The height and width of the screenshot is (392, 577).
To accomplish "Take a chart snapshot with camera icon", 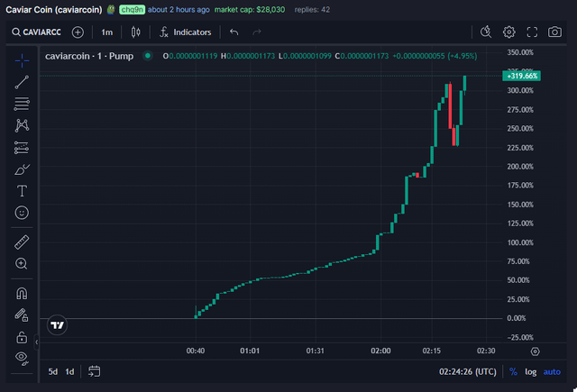I will 555,32.
